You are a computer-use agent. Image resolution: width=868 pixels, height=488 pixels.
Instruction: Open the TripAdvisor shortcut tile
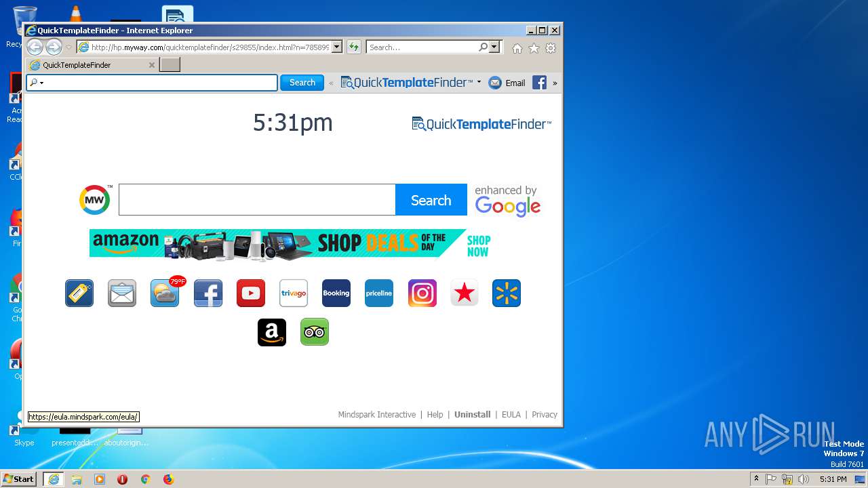(x=315, y=332)
